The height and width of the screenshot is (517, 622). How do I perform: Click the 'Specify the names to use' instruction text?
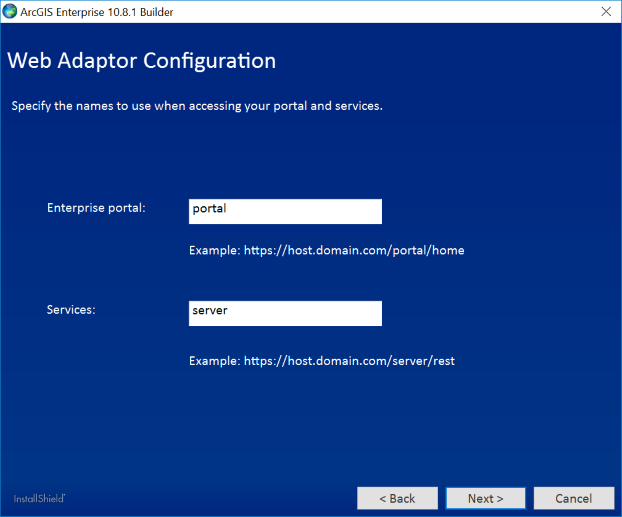(197, 105)
